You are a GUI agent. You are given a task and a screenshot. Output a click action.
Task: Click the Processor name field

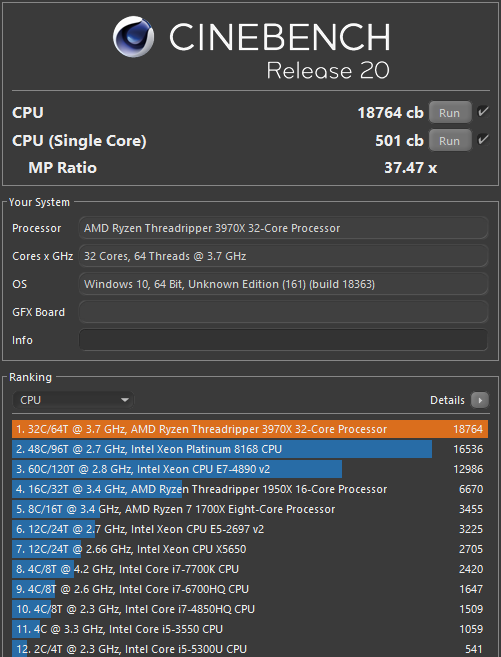[x=283, y=228]
